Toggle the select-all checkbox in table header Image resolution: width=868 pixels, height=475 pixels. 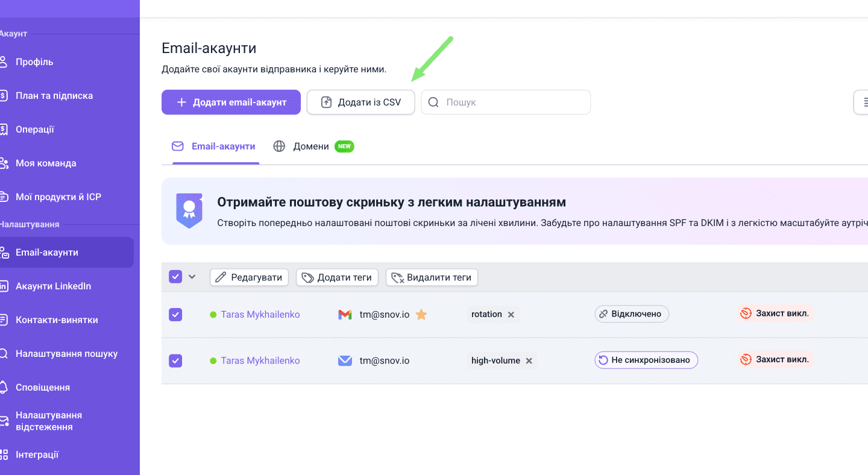coord(175,277)
